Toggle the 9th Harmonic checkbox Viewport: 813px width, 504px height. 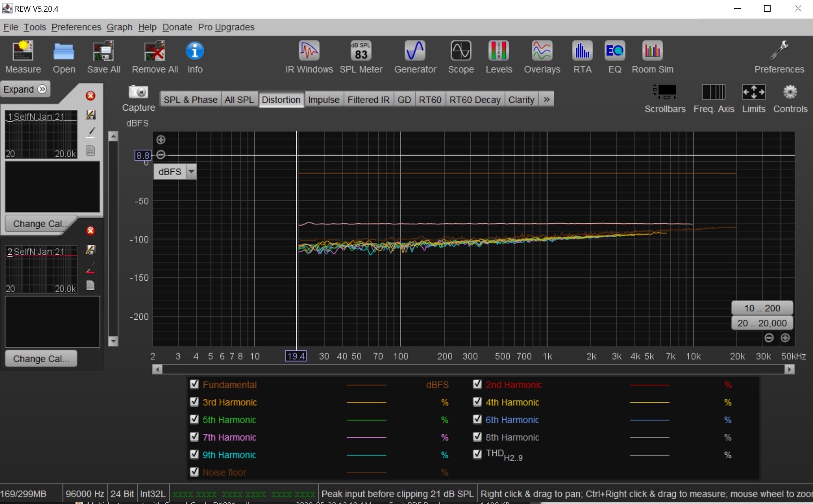(x=194, y=454)
